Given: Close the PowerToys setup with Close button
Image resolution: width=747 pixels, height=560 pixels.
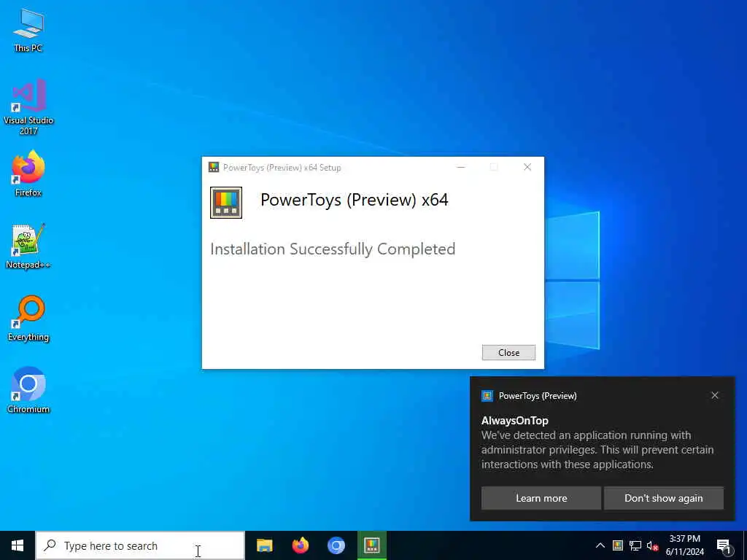Looking at the screenshot, I should coord(508,352).
